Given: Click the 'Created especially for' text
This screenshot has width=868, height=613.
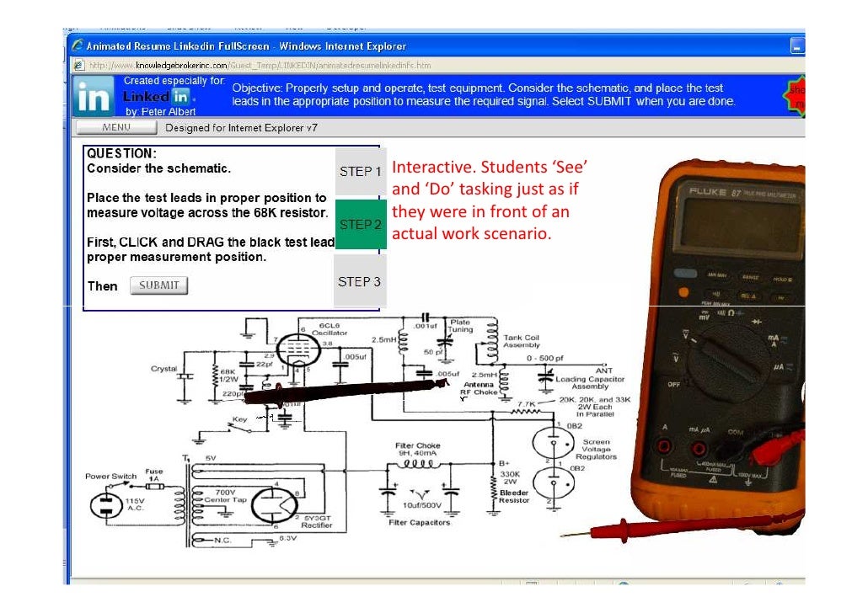Looking at the screenshot, I should [174, 81].
